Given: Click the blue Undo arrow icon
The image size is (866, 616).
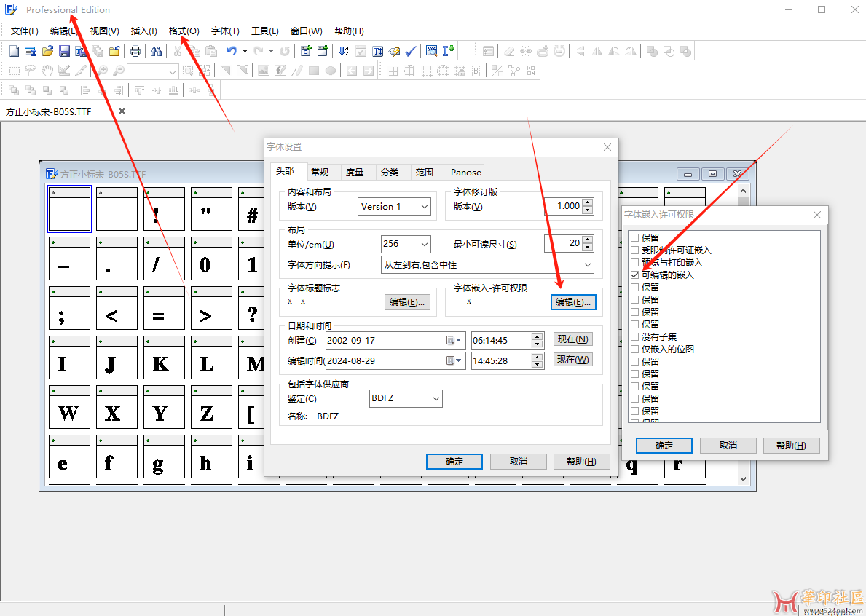Looking at the screenshot, I should (x=232, y=51).
